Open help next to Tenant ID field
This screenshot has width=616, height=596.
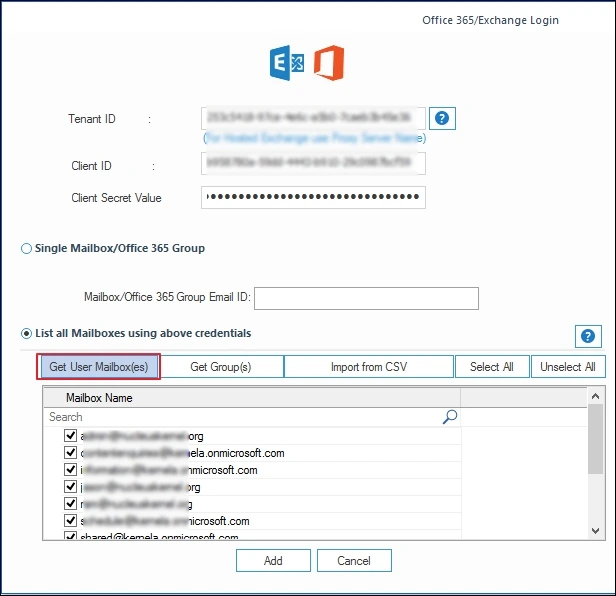click(442, 118)
